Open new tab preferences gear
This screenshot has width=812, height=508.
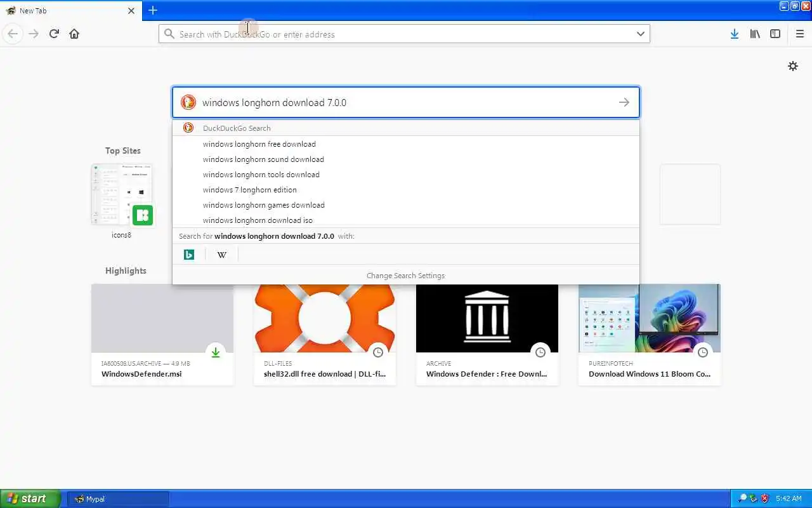[x=793, y=66]
